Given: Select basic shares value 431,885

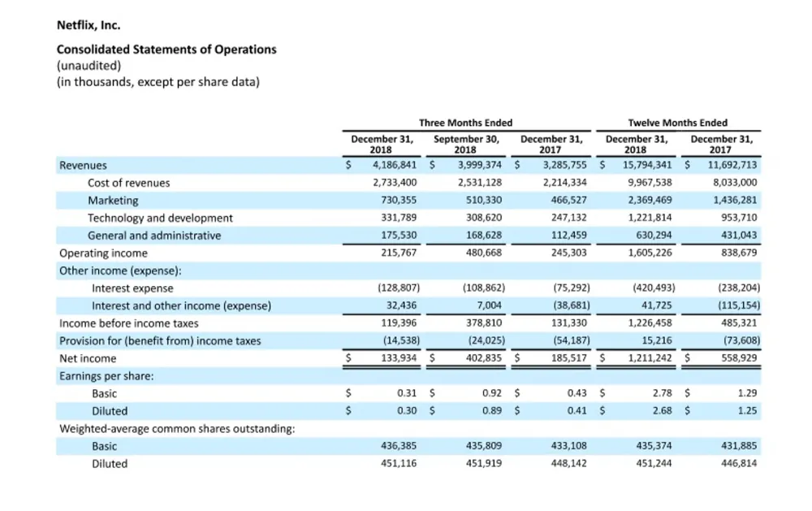Looking at the screenshot, I should pyautogui.click(x=739, y=446).
